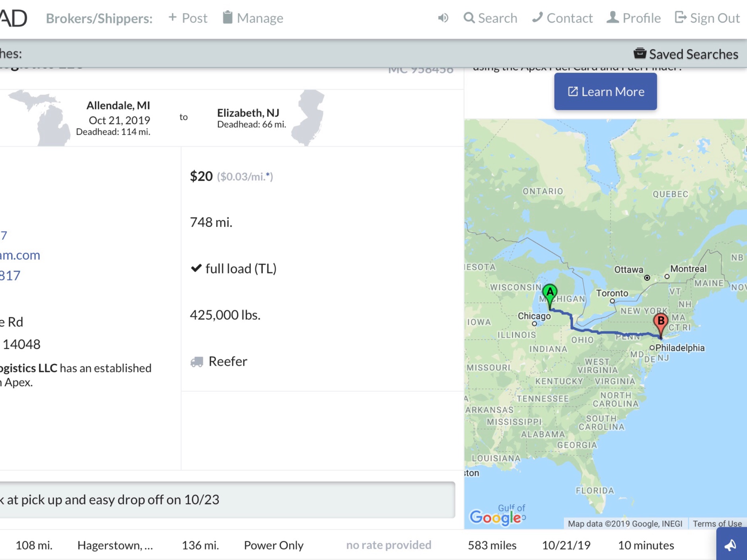Click the speaker sound icon in header
This screenshot has width=747, height=560.
click(x=443, y=18)
